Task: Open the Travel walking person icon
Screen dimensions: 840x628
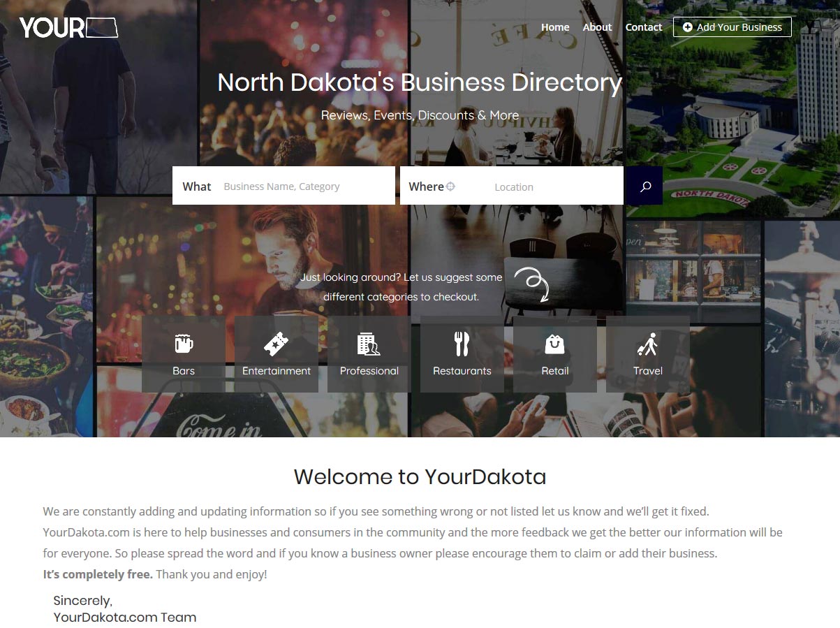Action: pos(647,344)
